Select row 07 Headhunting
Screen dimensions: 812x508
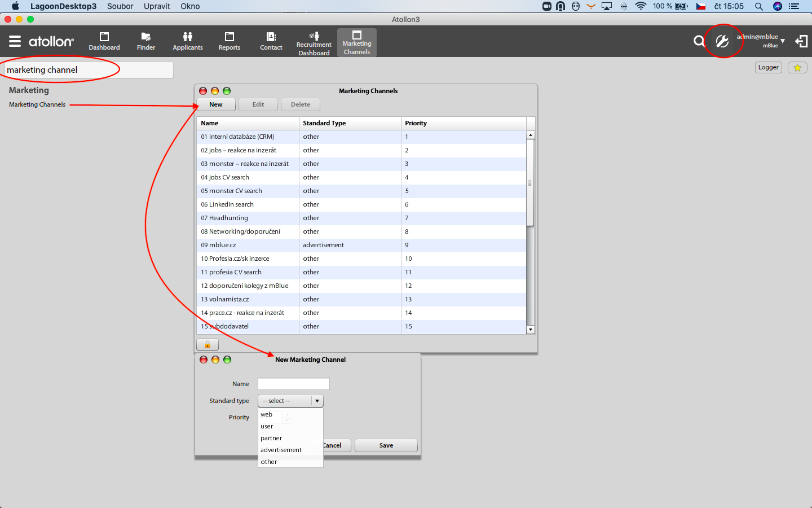click(361, 218)
